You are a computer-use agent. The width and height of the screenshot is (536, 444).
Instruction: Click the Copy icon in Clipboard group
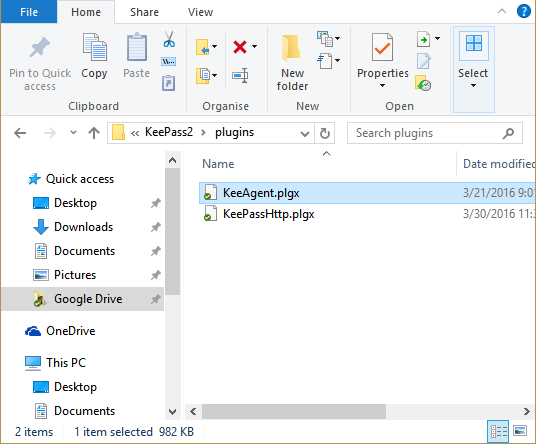94,47
